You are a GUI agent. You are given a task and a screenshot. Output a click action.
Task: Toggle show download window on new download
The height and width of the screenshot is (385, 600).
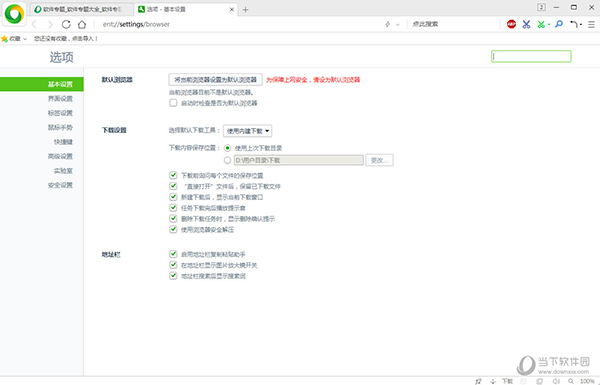tap(173, 197)
